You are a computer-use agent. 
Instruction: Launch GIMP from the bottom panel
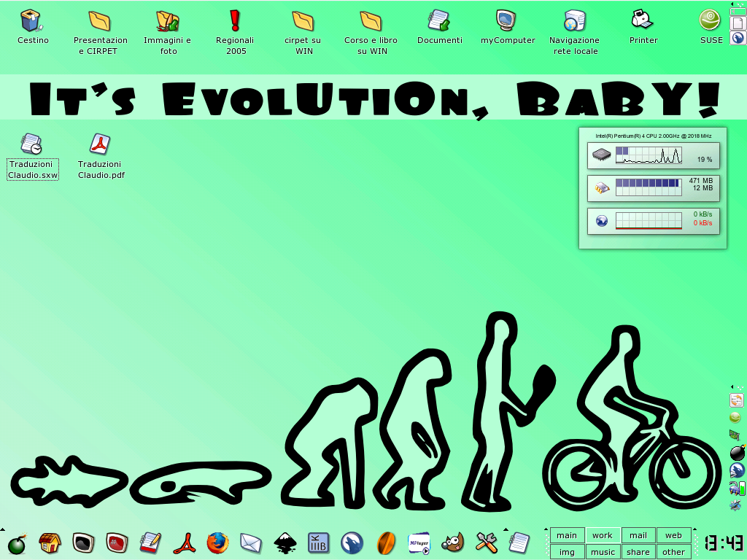[452, 543]
